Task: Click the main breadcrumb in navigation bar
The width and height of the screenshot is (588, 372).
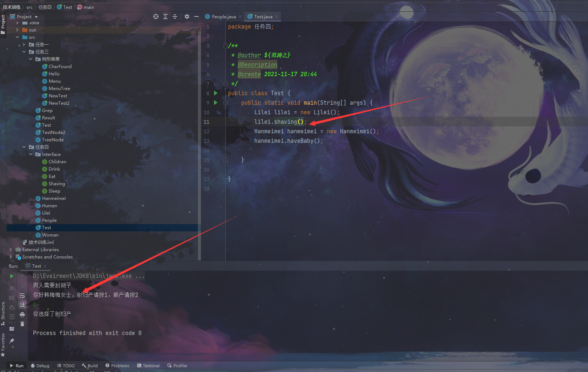Action: pos(86,7)
